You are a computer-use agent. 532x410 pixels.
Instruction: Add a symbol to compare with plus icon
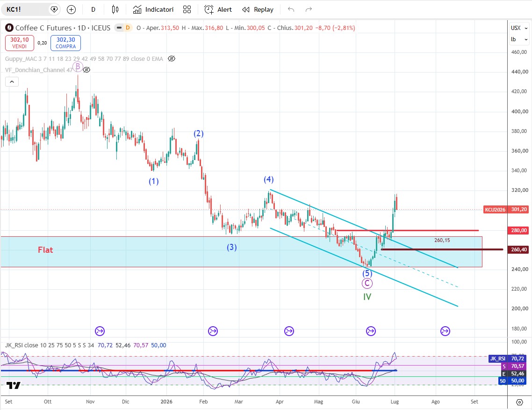click(71, 9)
